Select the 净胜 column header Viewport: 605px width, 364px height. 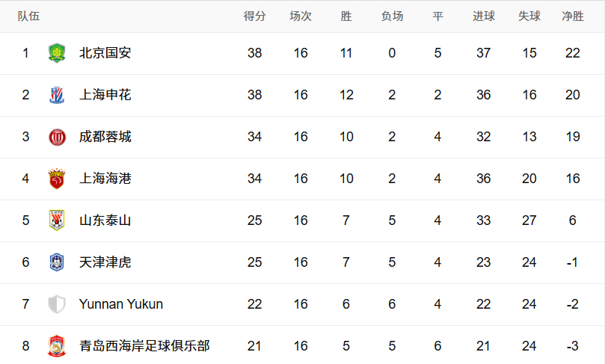click(x=573, y=16)
